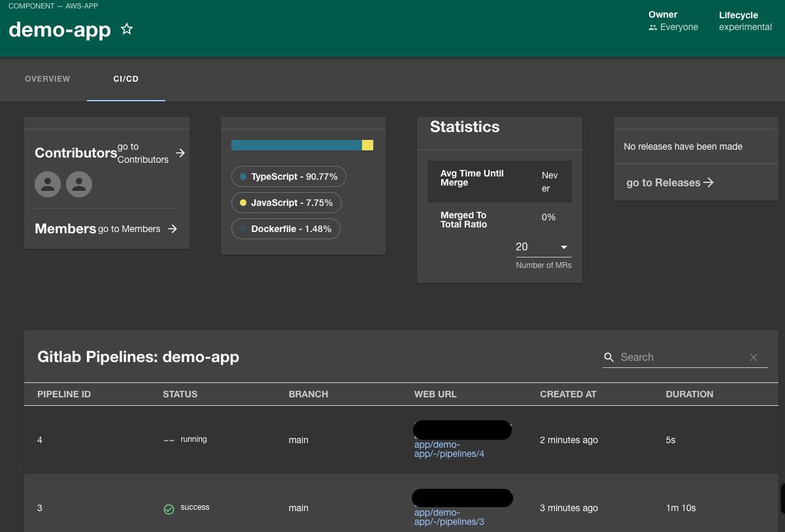Sort by the Duration column header
Image resolution: width=785 pixels, height=532 pixels.
(690, 394)
